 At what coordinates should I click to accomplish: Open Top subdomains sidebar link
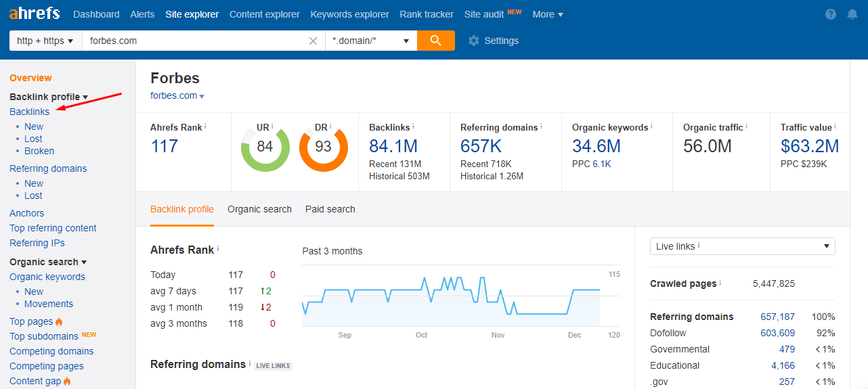click(44, 336)
